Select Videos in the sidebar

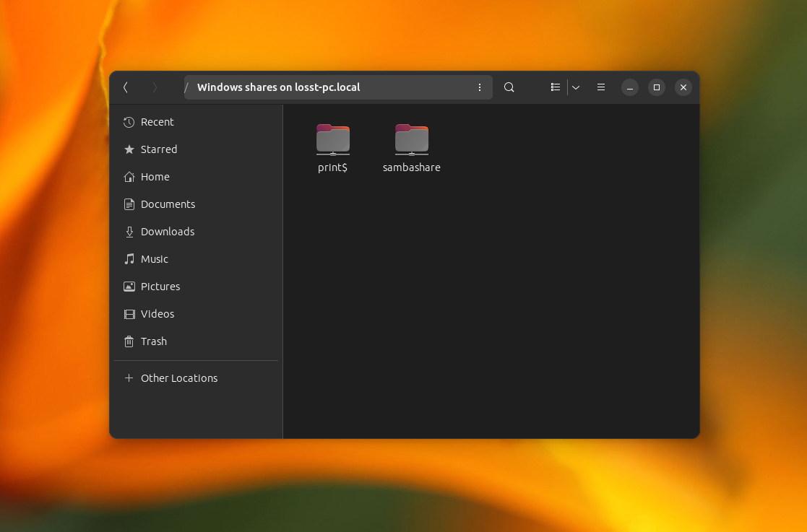point(157,314)
